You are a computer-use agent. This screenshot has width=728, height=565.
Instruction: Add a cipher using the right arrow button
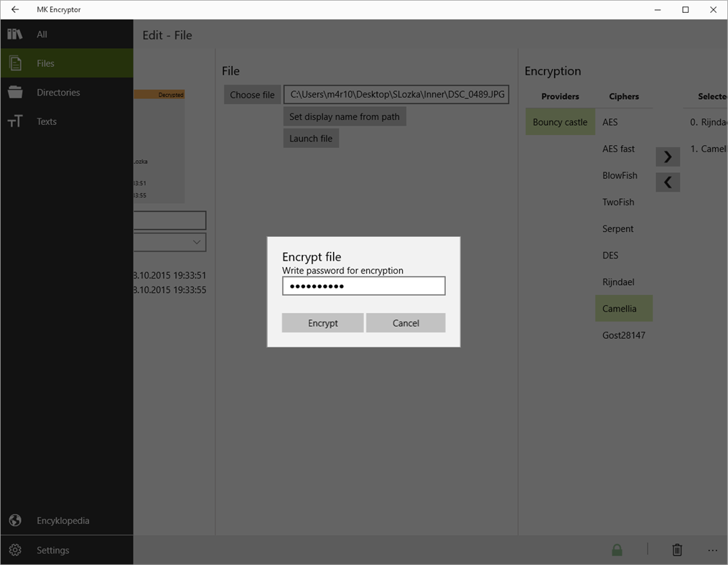coord(667,156)
